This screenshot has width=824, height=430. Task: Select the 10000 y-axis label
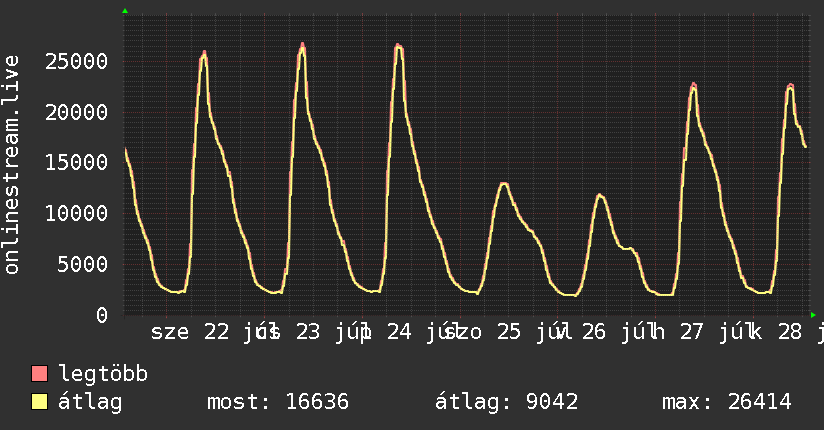pyautogui.click(x=76, y=213)
